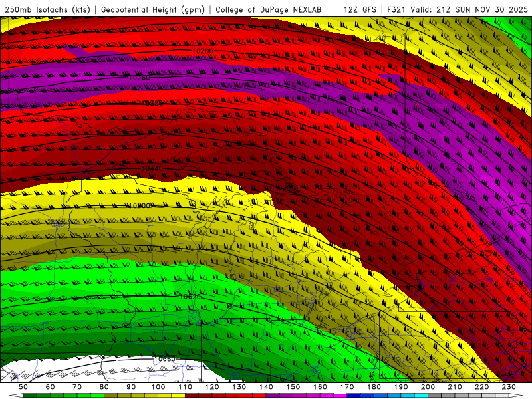This screenshot has height=399, width=532.
Task: Click the 10680 height contour label
Action: point(164,359)
